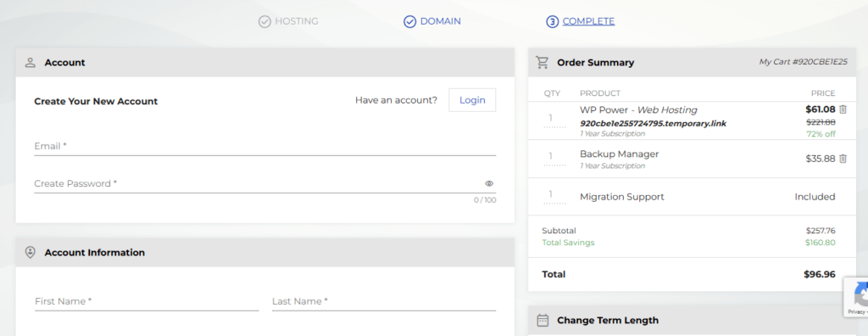Click the Total Savings label
868x336 pixels.
click(x=569, y=243)
